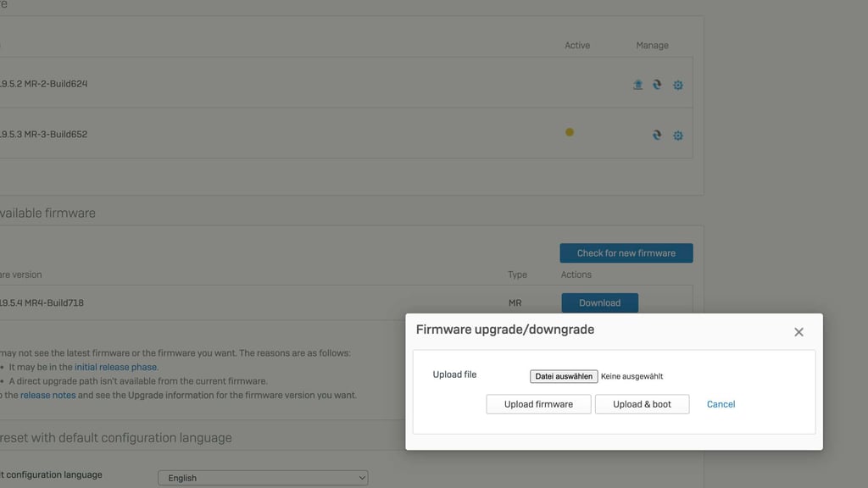Screen dimensions: 868x488
Task: Open gear settings for MR-2-Build624 firmware
Action: pos(677,86)
